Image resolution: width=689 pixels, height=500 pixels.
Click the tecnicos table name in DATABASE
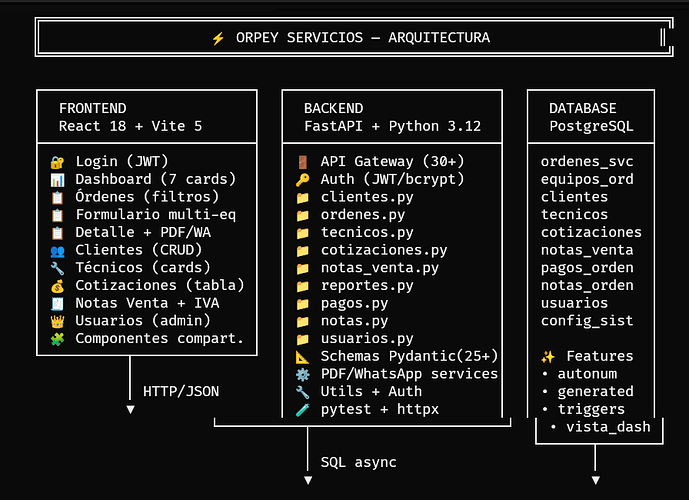(574, 214)
